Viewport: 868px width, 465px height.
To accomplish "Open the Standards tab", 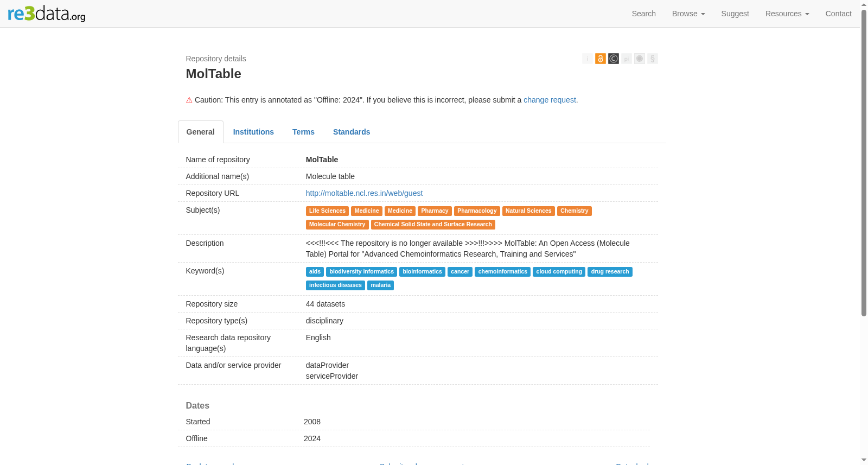I will click(352, 132).
